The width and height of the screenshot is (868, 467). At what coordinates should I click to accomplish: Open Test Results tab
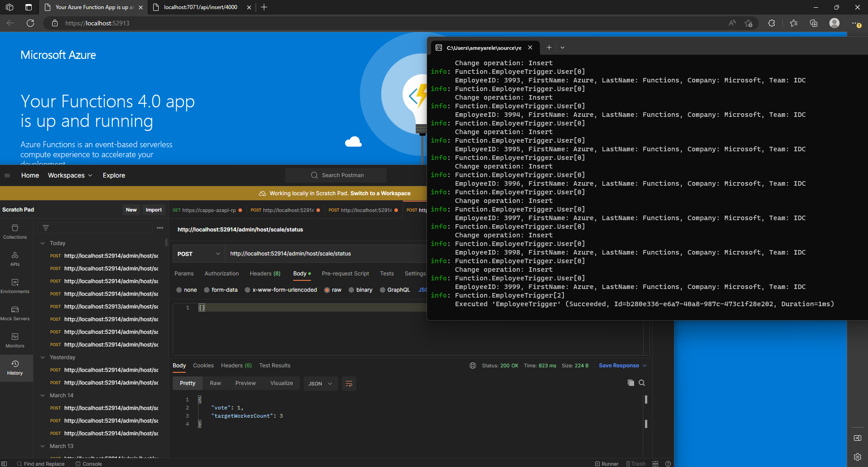click(275, 366)
